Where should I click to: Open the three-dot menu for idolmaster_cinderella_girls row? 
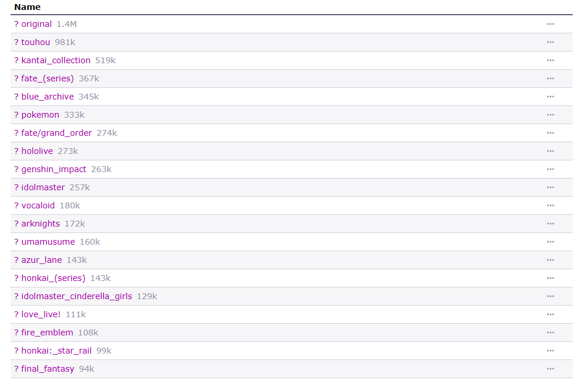[550, 296]
